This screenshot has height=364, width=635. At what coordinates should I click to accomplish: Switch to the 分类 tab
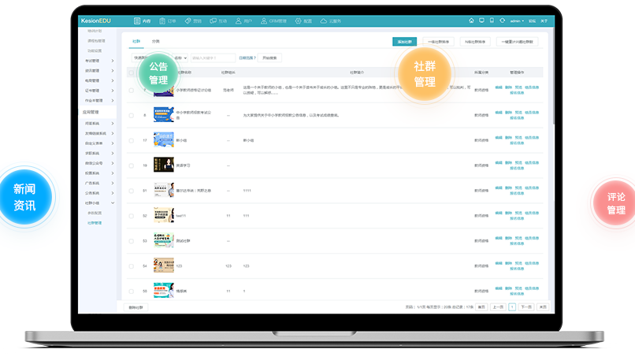pyautogui.click(x=155, y=41)
